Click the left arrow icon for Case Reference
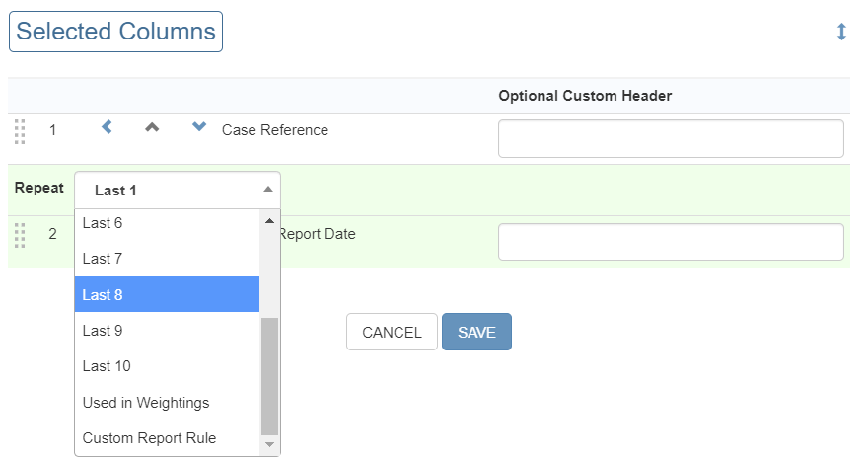The image size is (868, 466). 108,127
